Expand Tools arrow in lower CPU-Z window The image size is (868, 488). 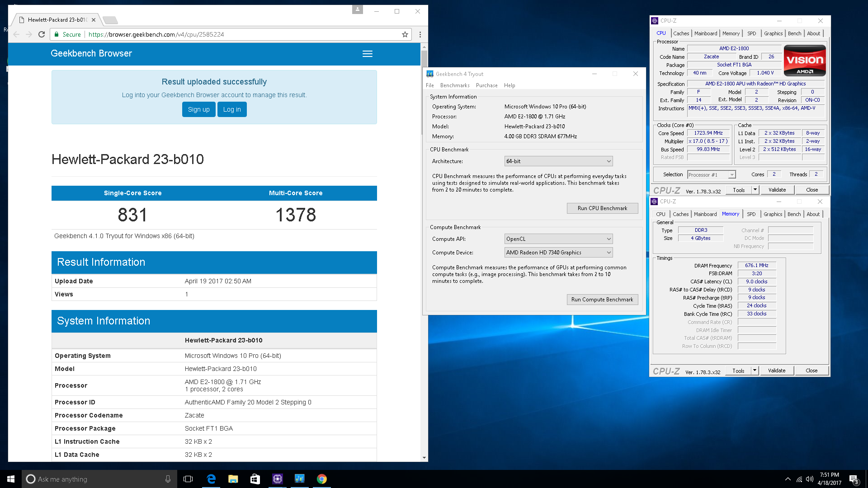click(x=755, y=371)
